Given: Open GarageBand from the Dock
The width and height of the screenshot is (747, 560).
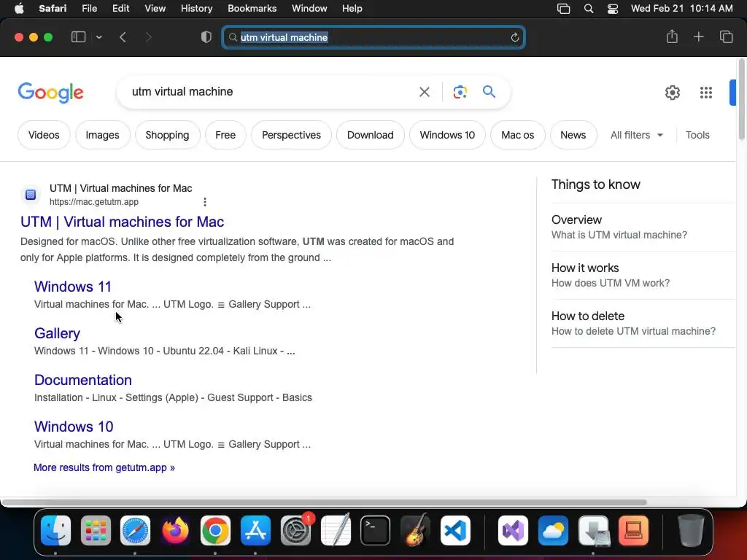Looking at the screenshot, I should pyautogui.click(x=415, y=531).
